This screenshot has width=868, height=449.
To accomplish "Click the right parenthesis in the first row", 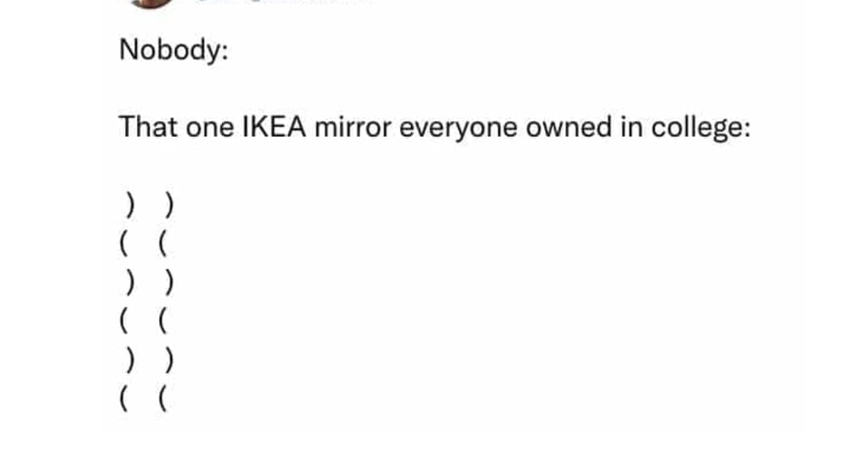I will tap(169, 206).
